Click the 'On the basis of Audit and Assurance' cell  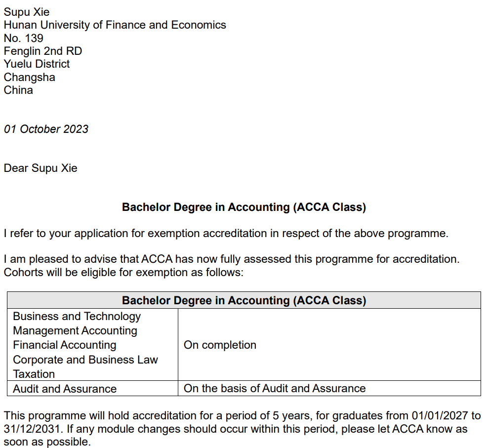(x=275, y=388)
